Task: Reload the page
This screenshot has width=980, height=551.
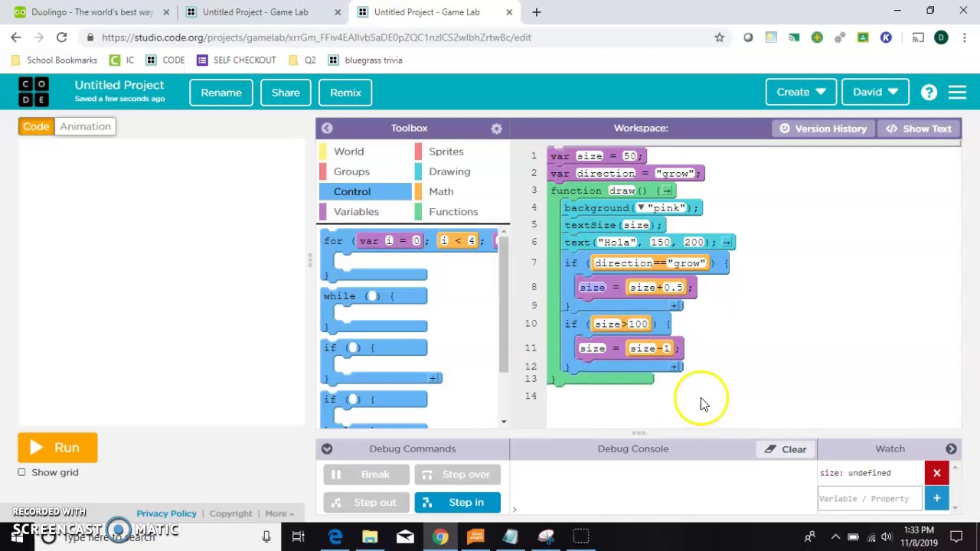Action: (x=61, y=37)
